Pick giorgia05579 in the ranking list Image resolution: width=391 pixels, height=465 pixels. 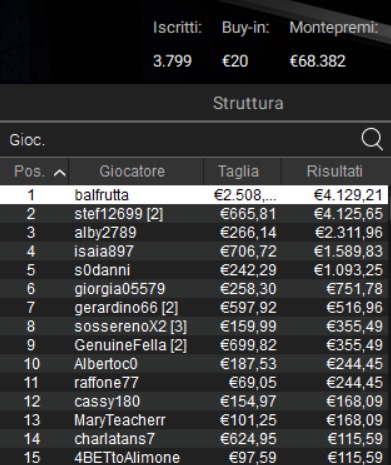coord(194,289)
